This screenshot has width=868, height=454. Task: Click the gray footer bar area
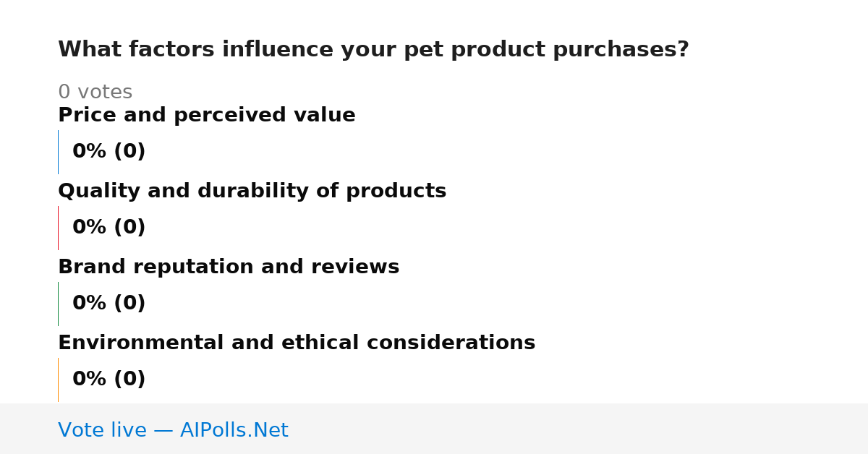(434, 429)
